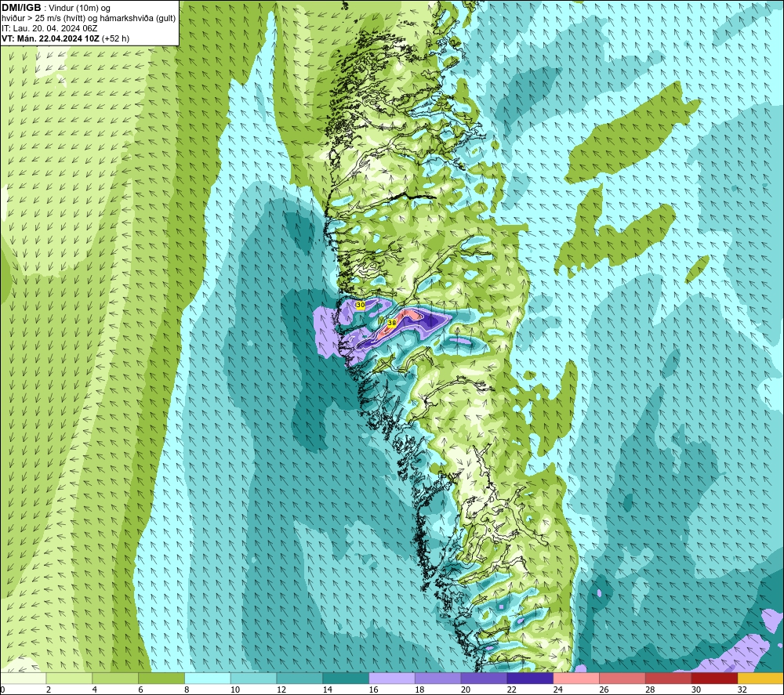Click the 'VT: Mán. 22.04.2024 10Z' text

coord(50,38)
